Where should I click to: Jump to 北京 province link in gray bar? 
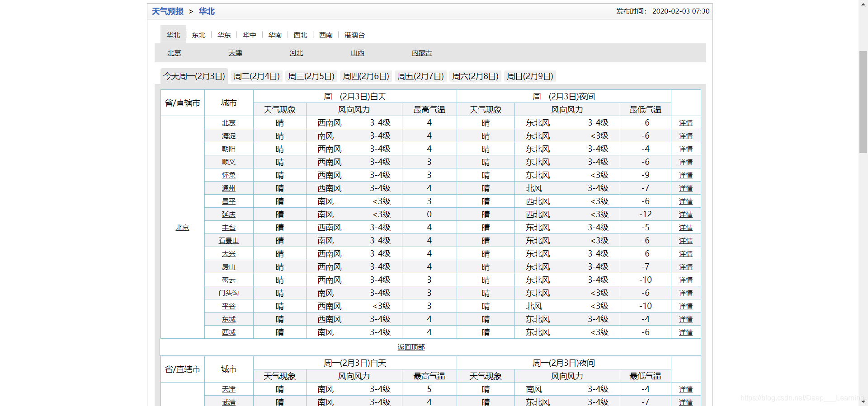(174, 53)
